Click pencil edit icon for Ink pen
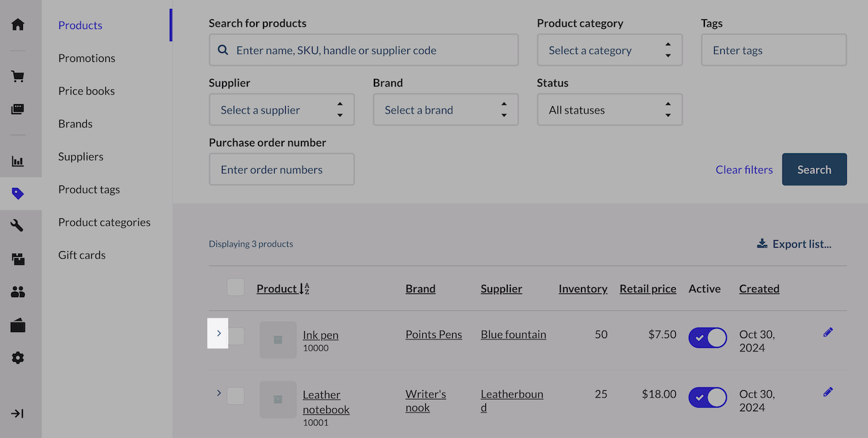 point(828,333)
